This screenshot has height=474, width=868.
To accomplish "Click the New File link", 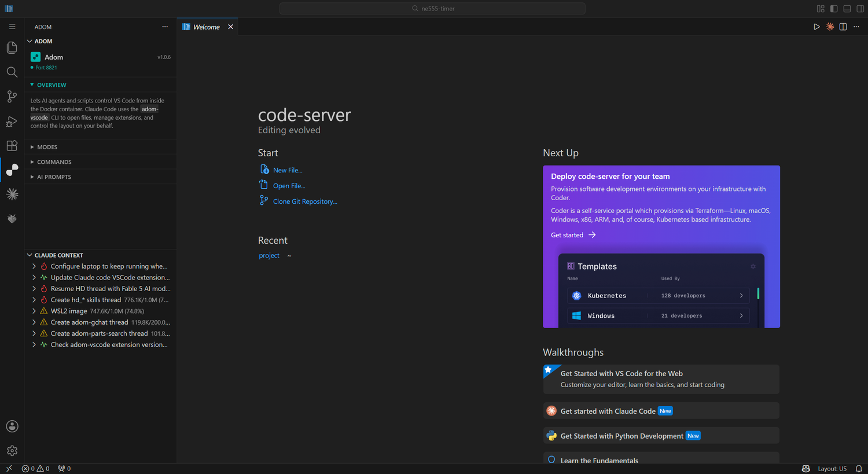I will 288,170.
